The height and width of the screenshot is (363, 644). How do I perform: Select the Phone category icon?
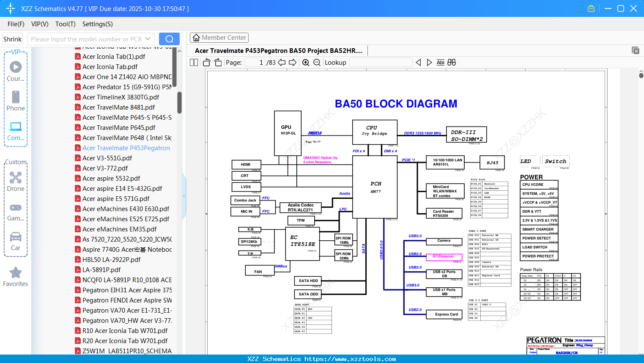(x=16, y=101)
